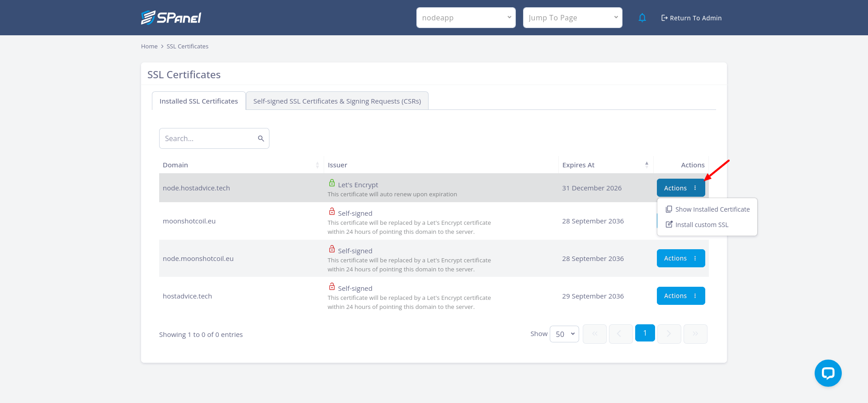Switch to Installed SSL Certificates tab

tap(198, 101)
